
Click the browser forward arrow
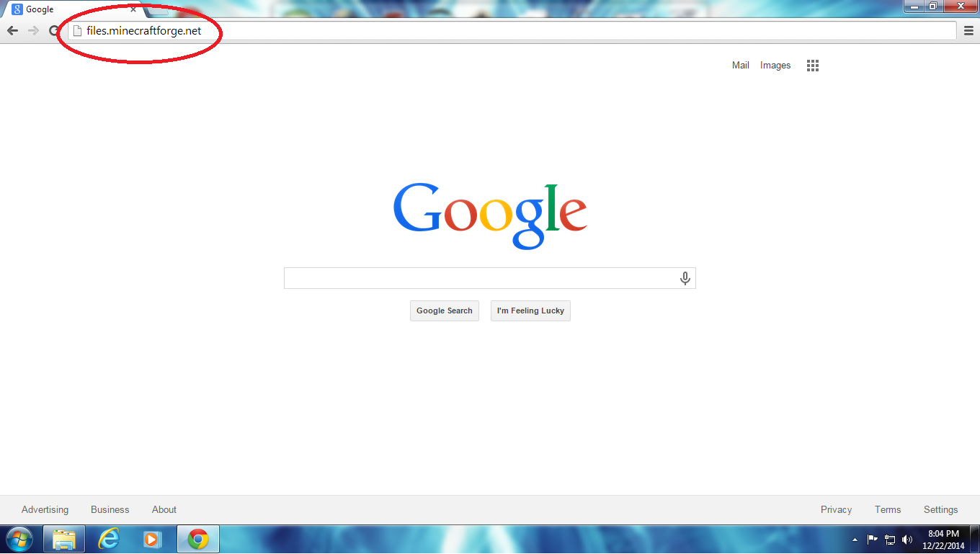(x=33, y=30)
